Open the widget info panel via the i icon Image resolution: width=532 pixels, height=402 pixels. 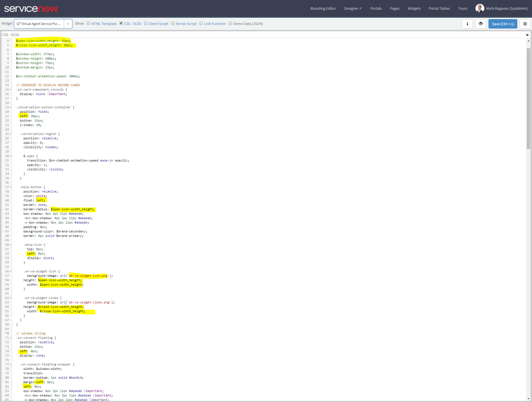[x=467, y=24]
